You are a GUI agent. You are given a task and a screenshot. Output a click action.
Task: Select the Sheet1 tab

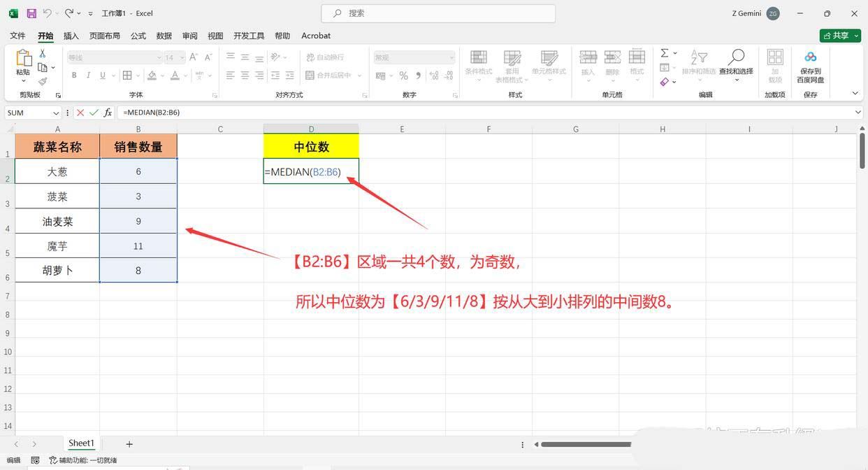tap(81, 443)
